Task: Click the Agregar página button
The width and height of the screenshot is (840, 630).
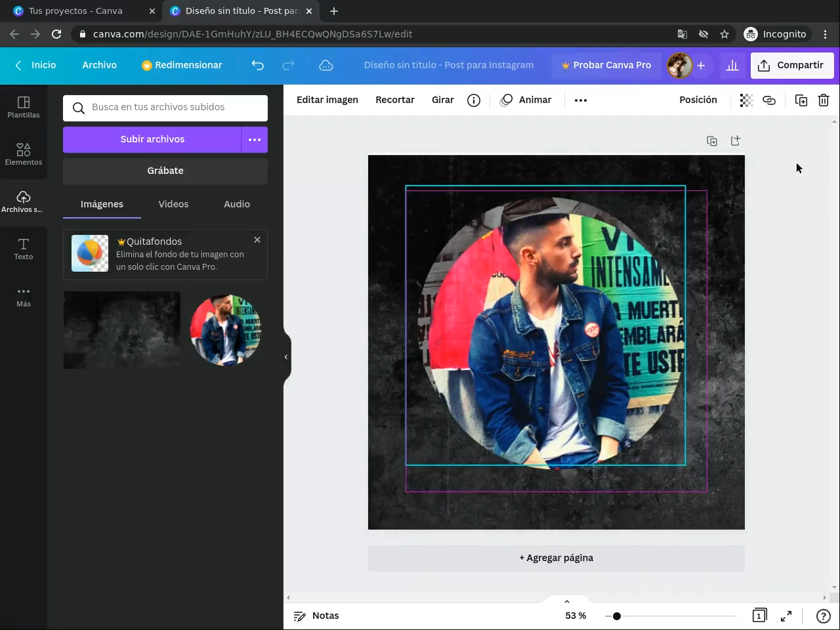Action: (x=556, y=558)
